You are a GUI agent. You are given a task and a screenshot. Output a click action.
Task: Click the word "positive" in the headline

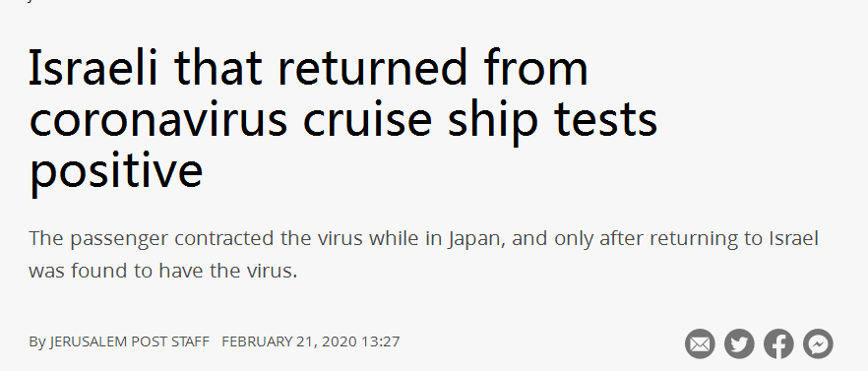click(116, 172)
